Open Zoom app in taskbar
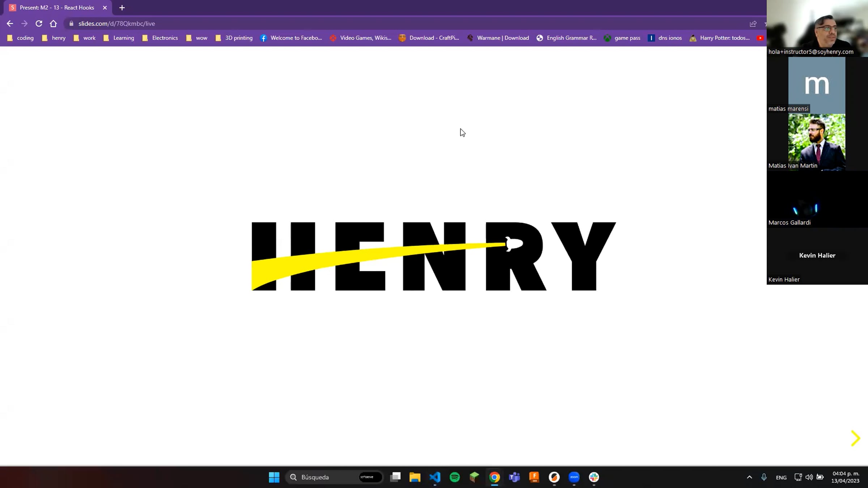This screenshot has width=868, height=488. [574, 477]
